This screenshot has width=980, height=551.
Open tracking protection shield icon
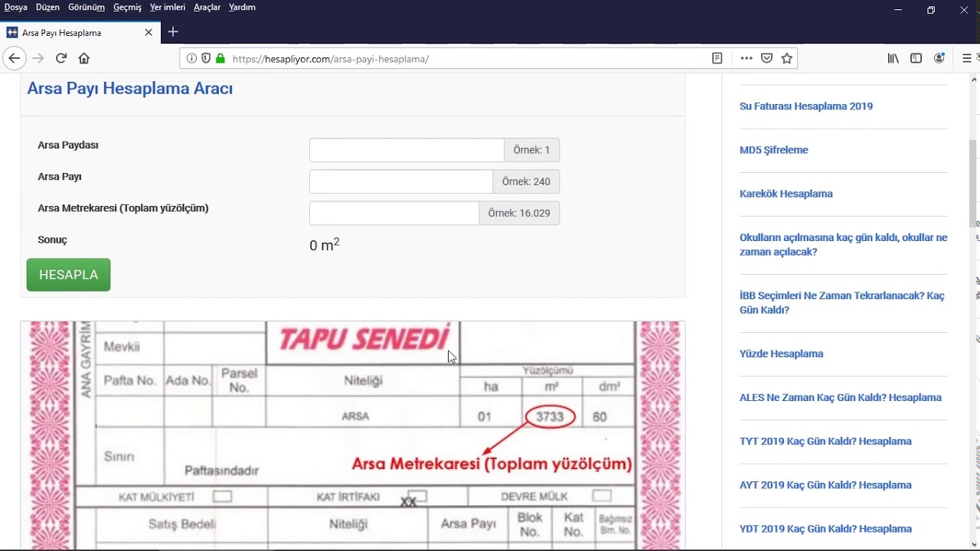pyautogui.click(x=205, y=58)
